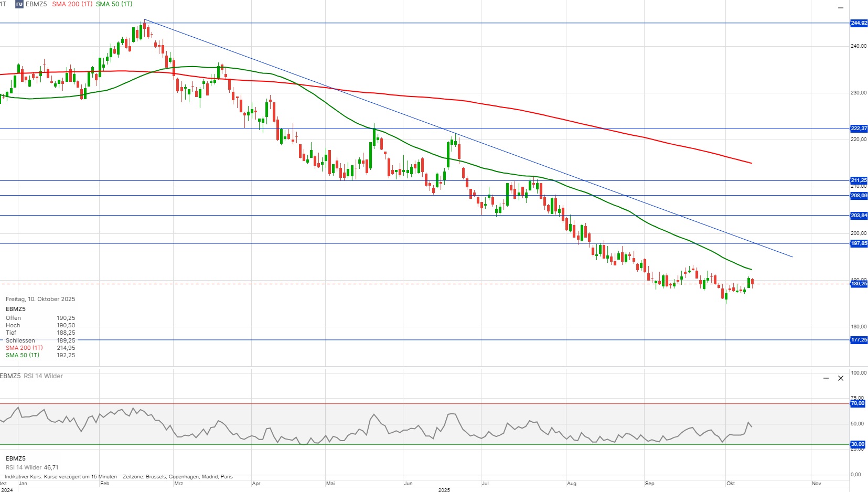
Task: Open the 1T timeframe selector
Action: pos(3,4)
